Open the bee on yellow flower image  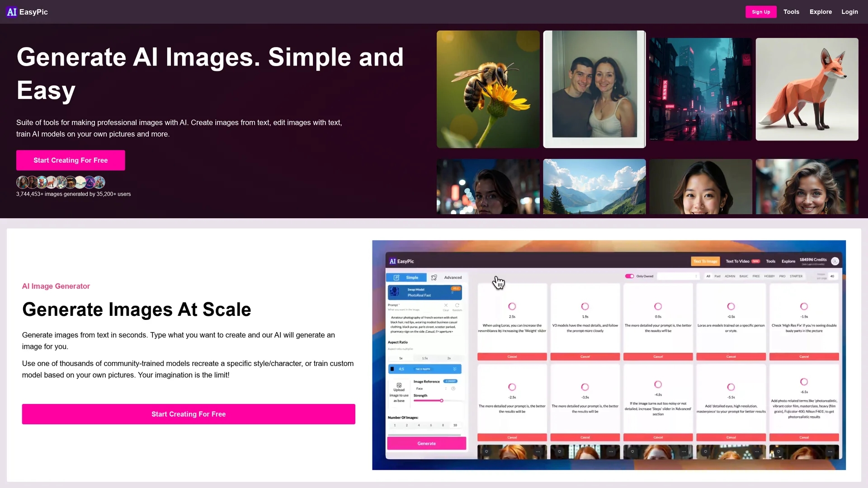pyautogui.click(x=488, y=89)
